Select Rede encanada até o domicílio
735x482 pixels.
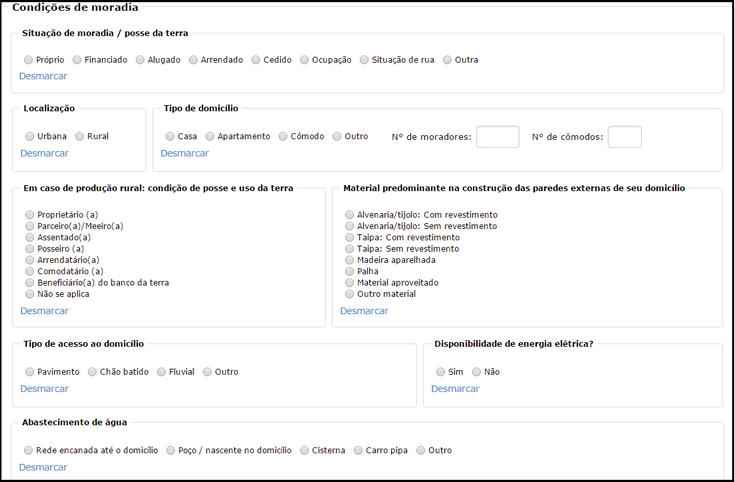pyautogui.click(x=29, y=450)
